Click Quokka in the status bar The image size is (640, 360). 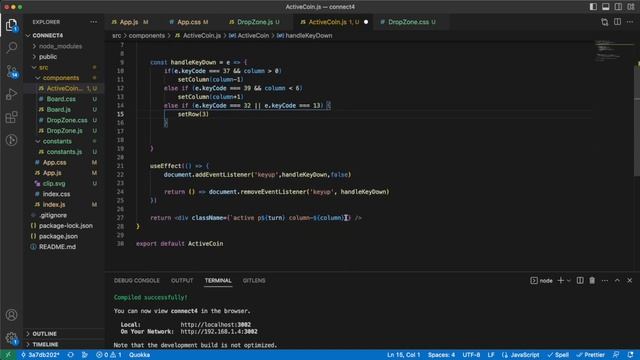pyautogui.click(x=139, y=355)
